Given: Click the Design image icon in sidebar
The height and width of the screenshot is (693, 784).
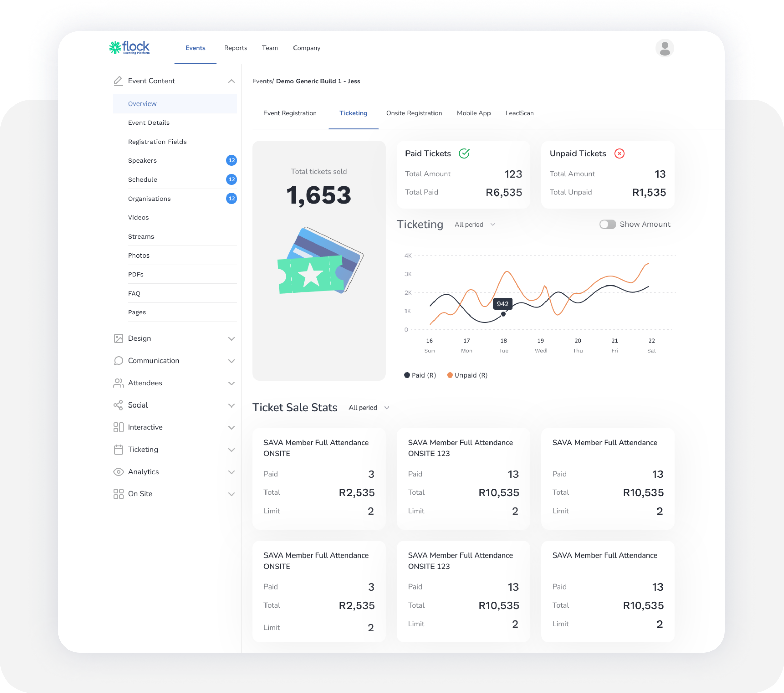Looking at the screenshot, I should pyautogui.click(x=118, y=338).
